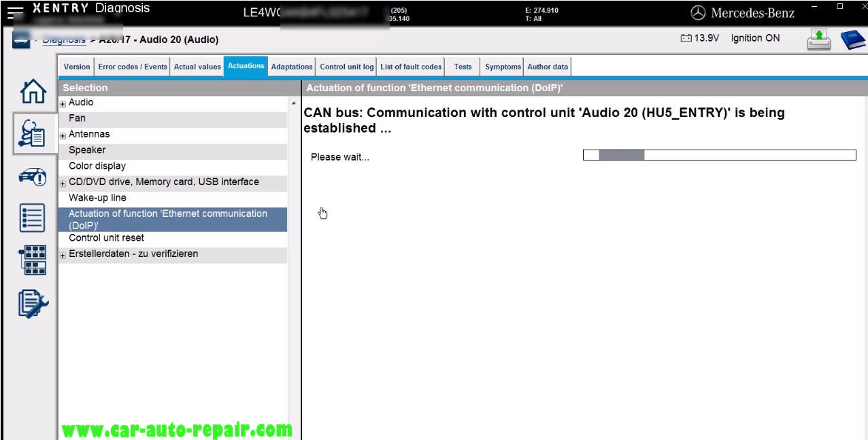Select the Antennas tree item label
Viewport: 868px width, 440px height.
(x=89, y=135)
